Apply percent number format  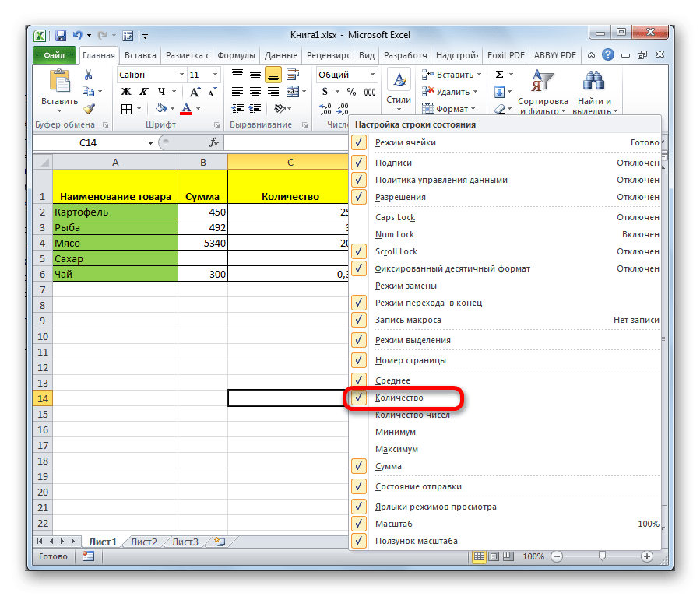tap(352, 92)
